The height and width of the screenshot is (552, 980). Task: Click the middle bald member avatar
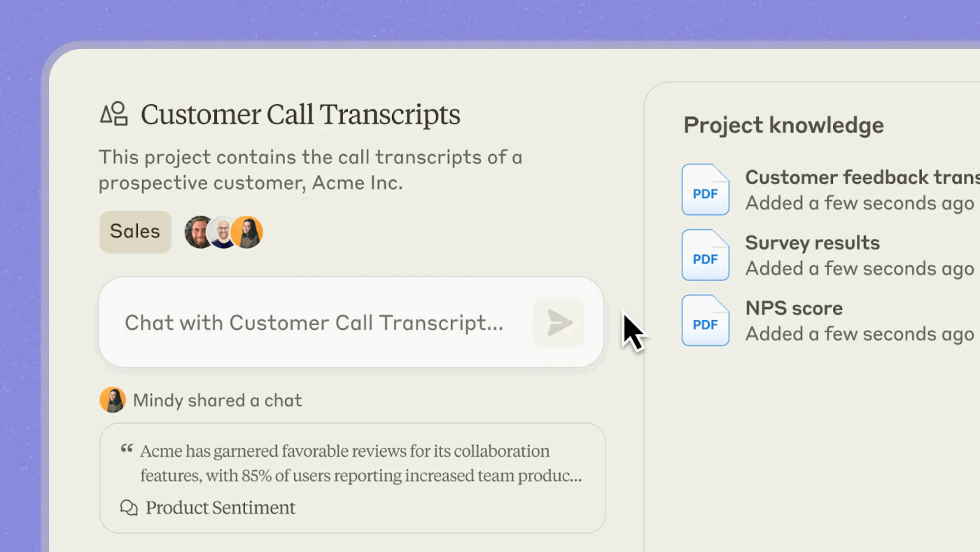click(x=224, y=231)
